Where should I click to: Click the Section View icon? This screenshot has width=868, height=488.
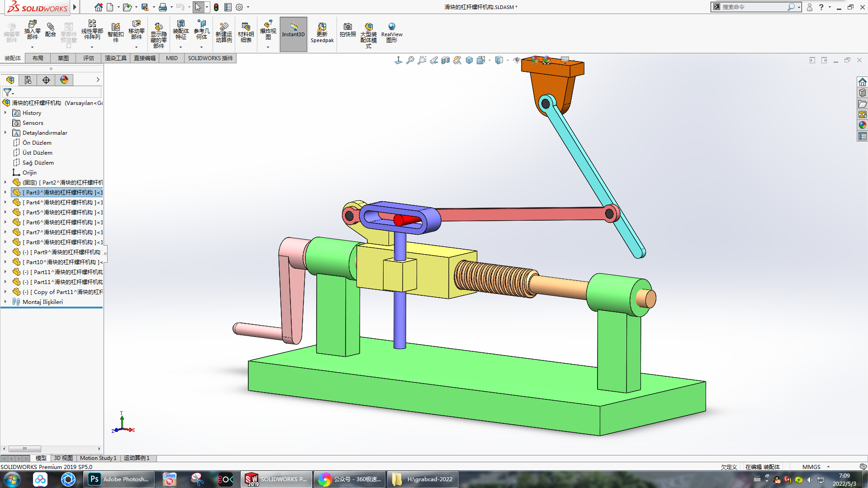pos(445,60)
